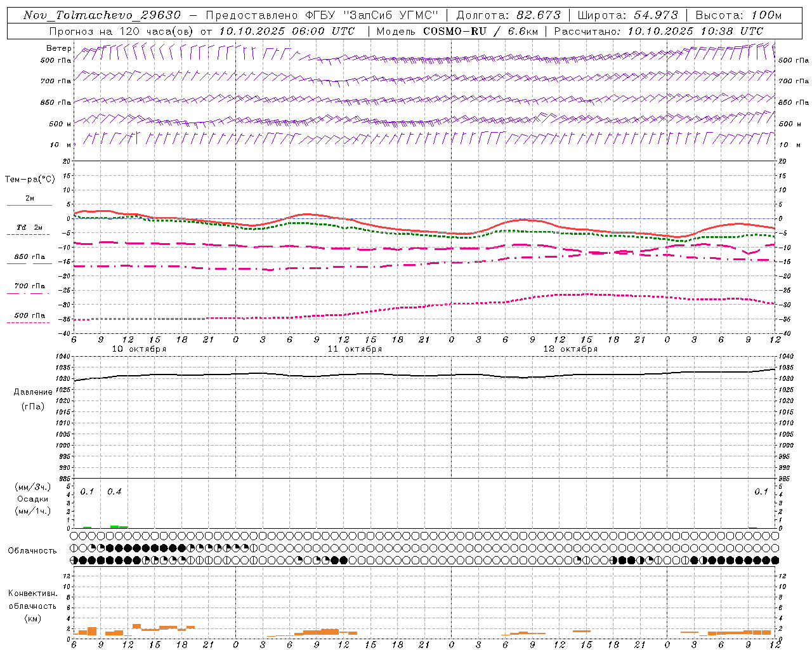
Task: Click the '0.4' precipitation amount value
Action: 114,492
